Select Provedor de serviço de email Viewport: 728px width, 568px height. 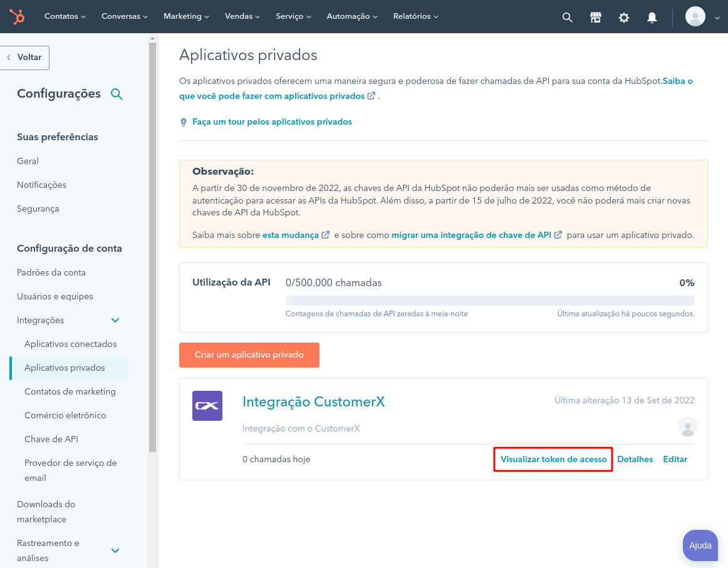[x=71, y=470]
